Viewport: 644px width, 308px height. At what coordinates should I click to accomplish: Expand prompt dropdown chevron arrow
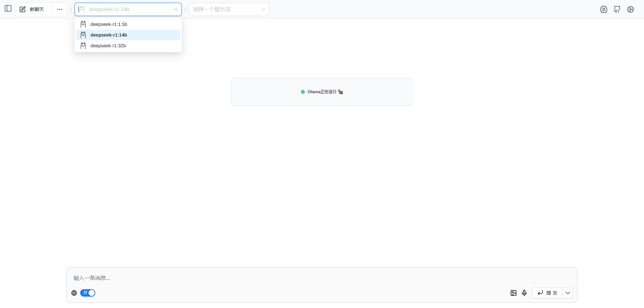pos(264,9)
